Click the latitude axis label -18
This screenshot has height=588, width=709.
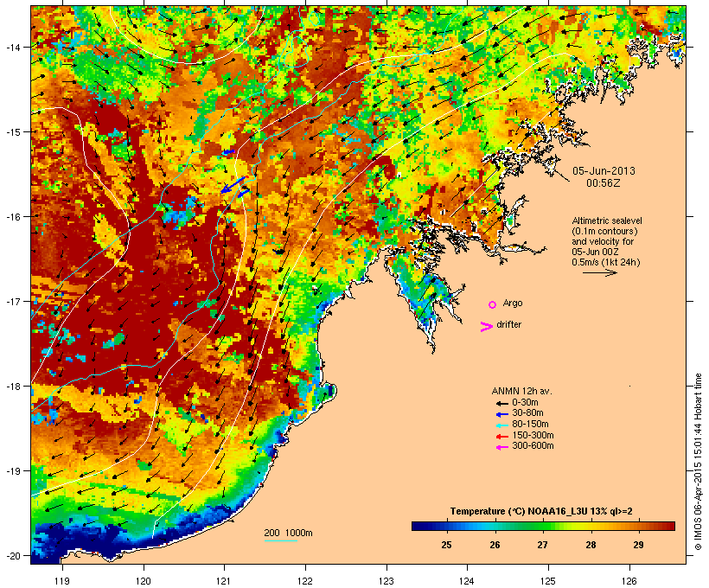click(x=13, y=386)
